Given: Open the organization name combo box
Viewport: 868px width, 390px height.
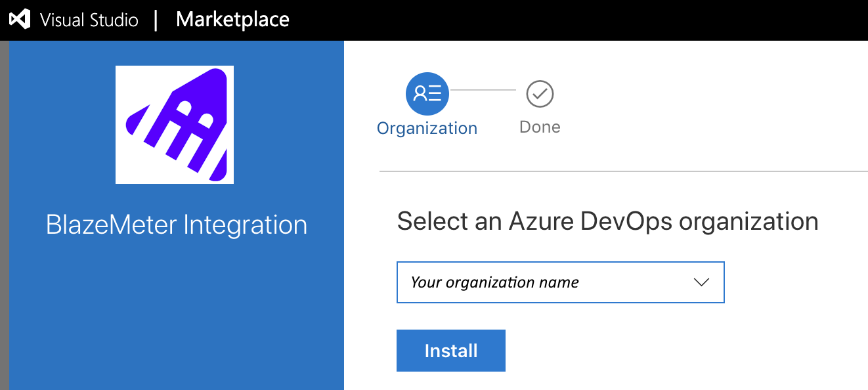Looking at the screenshot, I should tap(560, 282).
